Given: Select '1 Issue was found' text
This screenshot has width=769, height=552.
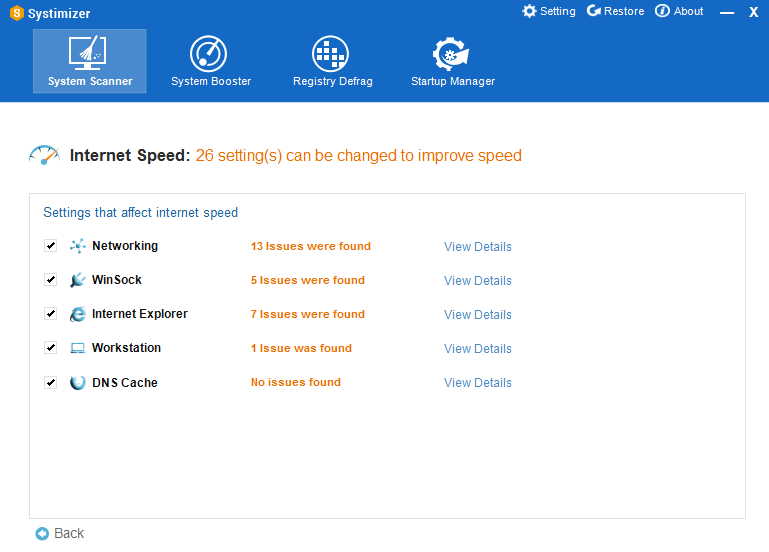Looking at the screenshot, I should tap(302, 348).
